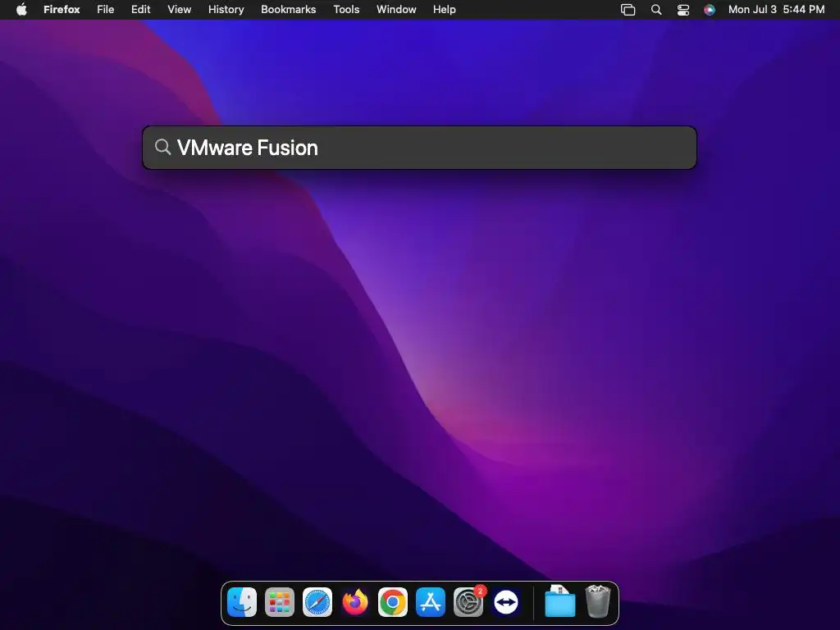Launch Safari from the Dock
This screenshot has height=630, width=840.
pos(317,602)
